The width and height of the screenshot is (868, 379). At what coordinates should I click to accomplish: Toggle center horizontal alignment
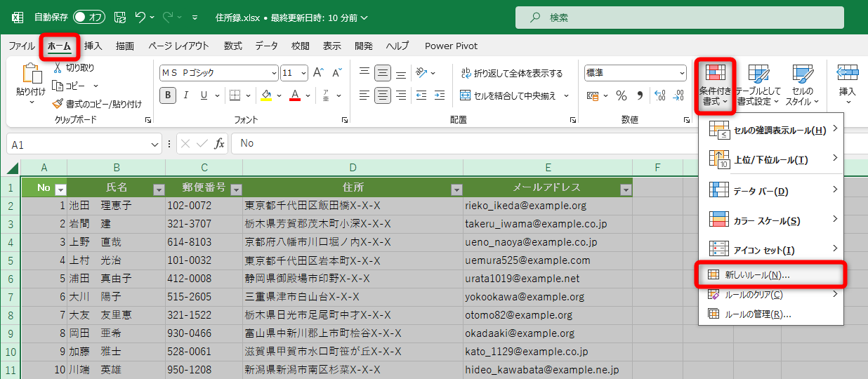(383, 95)
